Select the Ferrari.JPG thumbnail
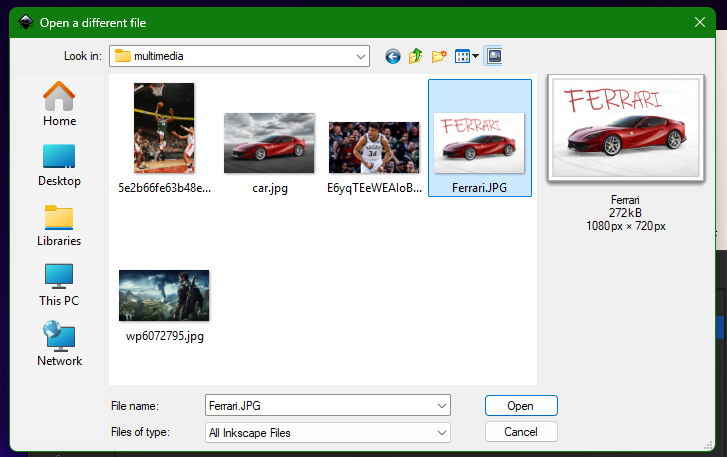 [479, 143]
